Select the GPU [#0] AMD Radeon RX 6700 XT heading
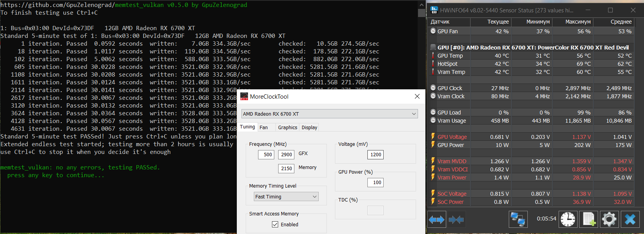644x234 pixels. point(533,47)
